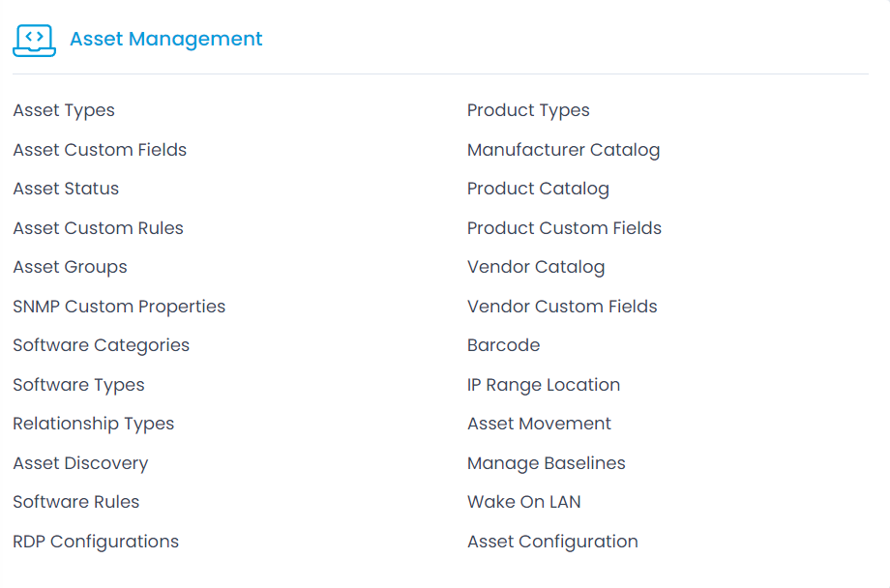The width and height of the screenshot is (890, 588).
Task: Navigate to Asset Groups
Action: pyautogui.click(x=70, y=267)
